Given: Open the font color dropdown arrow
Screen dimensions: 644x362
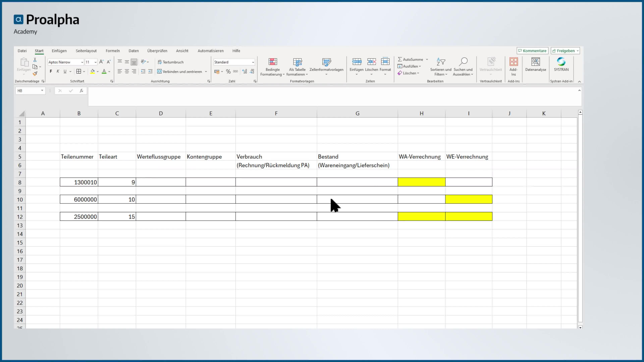Looking at the screenshot, I should (x=109, y=72).
